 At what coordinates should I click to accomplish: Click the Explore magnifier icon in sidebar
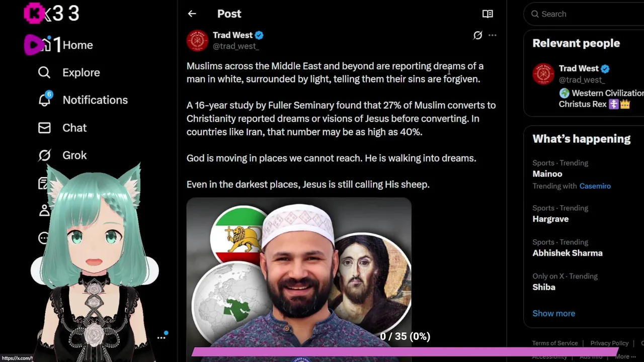click(44, 72)
